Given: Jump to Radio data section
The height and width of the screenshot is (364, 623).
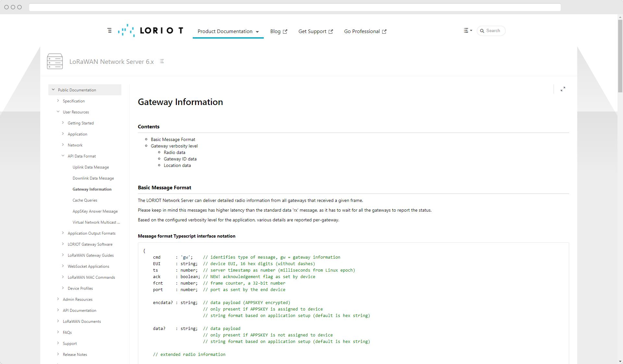Looking at the screenshot, I should pos(175,152).
